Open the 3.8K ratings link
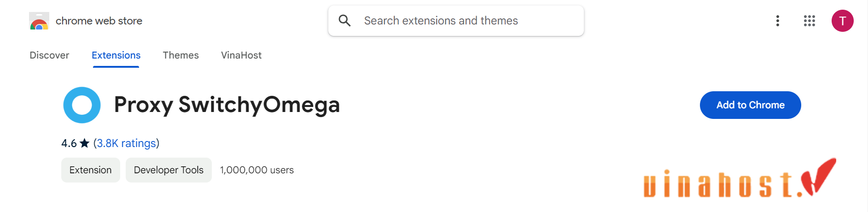Viewport: 868px width, 212px height. [126, 143]
